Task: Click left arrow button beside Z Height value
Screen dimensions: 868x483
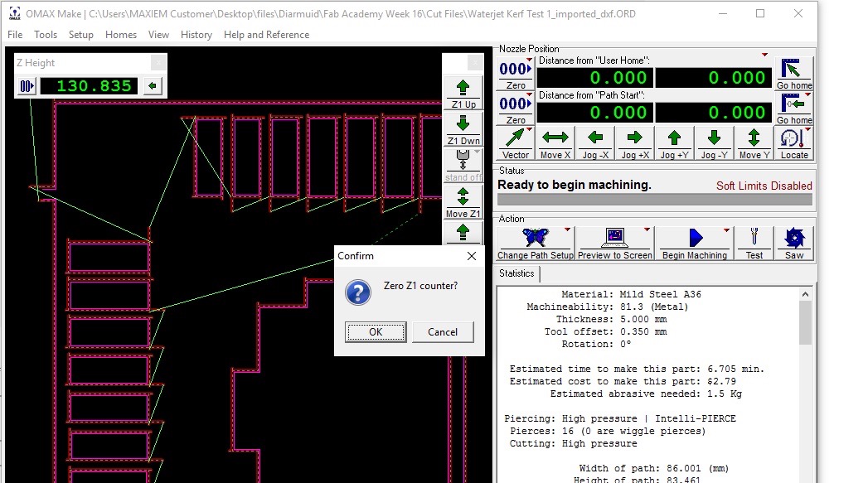Action: pos(153,86)
